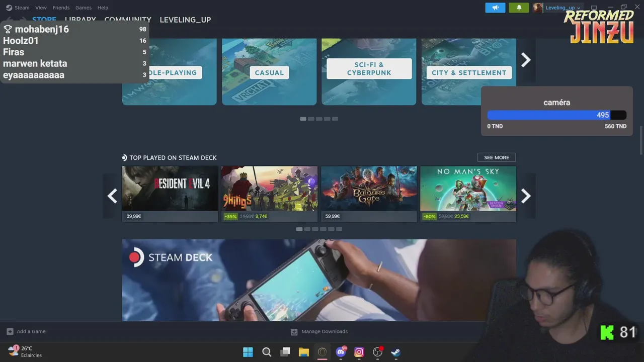Open No Man's Sky game card
Viewport: 644px width, 362px height.
click(468, 194)
